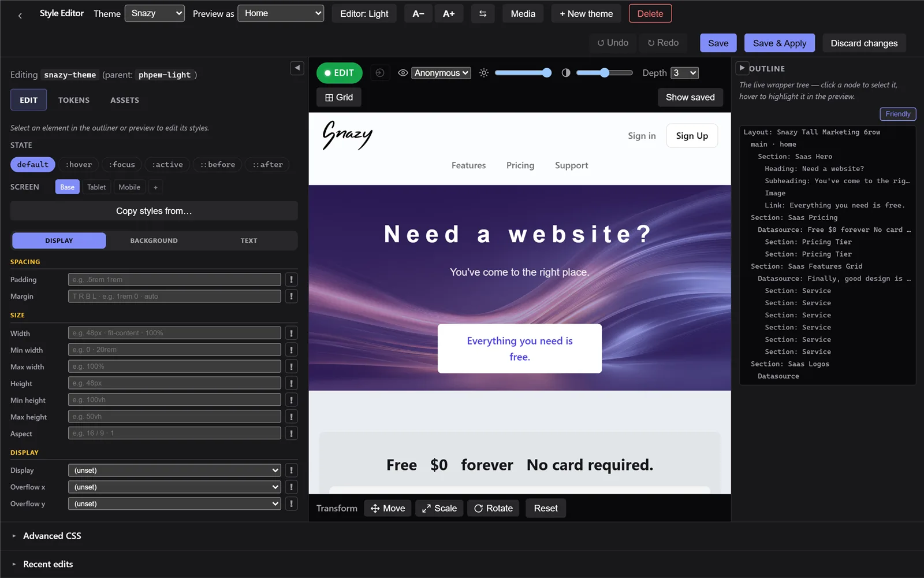Click the important flag next to Margin

pos(292,297)
